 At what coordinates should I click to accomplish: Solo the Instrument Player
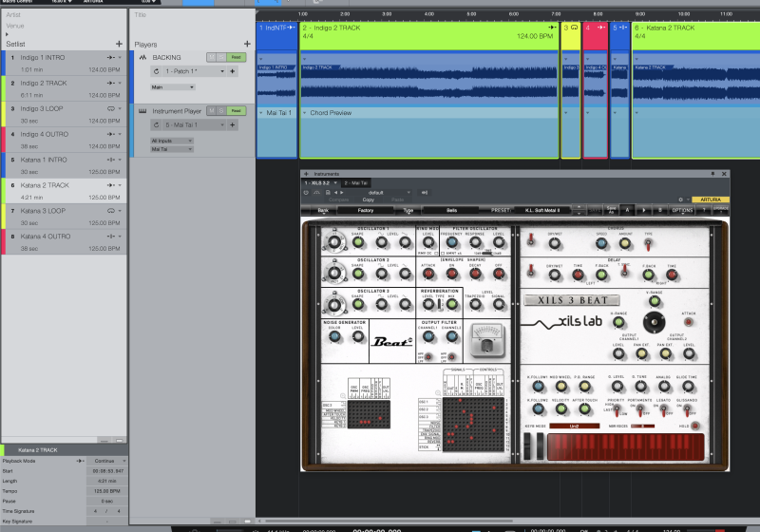pos(223,111)
